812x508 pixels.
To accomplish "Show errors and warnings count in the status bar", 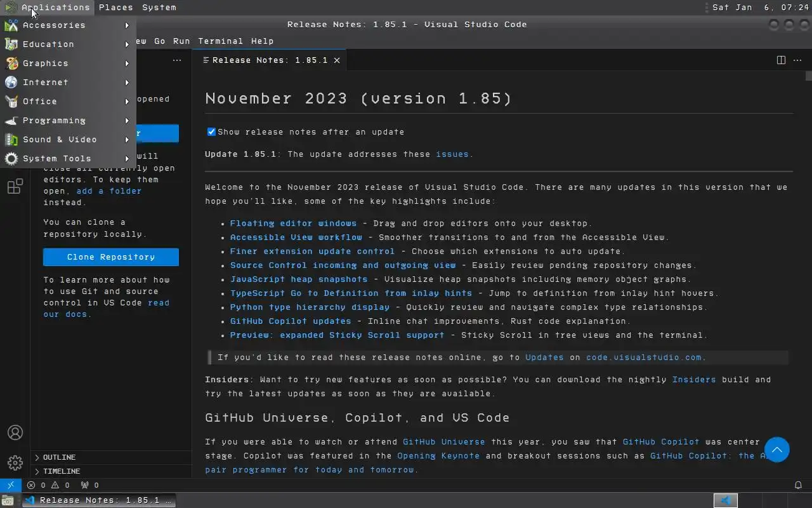I will coord(48,485).
